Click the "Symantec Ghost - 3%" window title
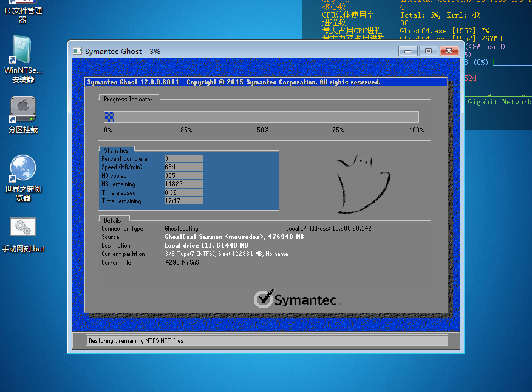This screenshot has height=392, width=532. tap(123, 52)
